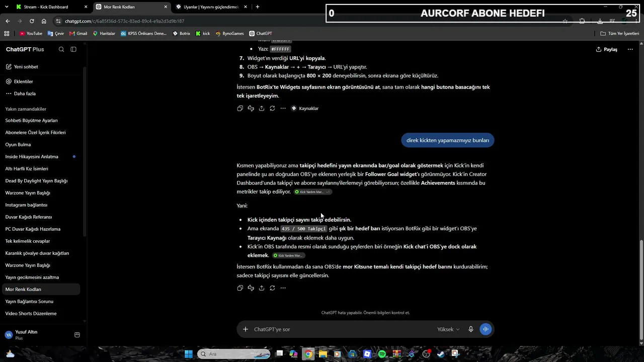Screen dimensions: 644x362
Task: Click the Paylaş share button
Action: 607,49
